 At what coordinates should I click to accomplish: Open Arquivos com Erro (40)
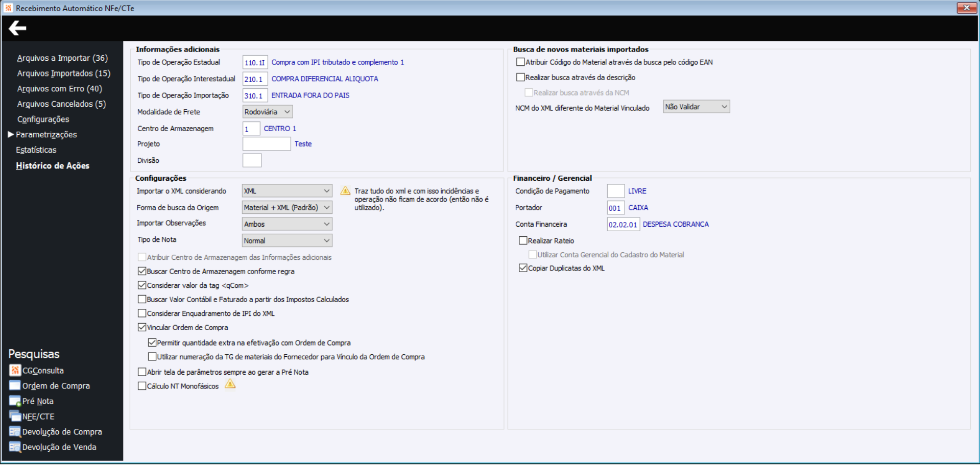pyautogui.click(x=60, y=89)
